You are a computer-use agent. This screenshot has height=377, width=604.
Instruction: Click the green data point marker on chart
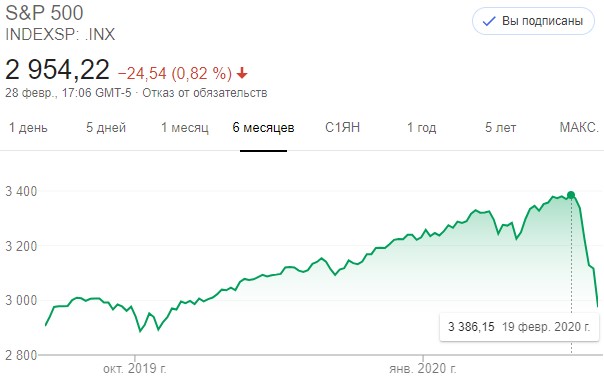click(571, 195)
